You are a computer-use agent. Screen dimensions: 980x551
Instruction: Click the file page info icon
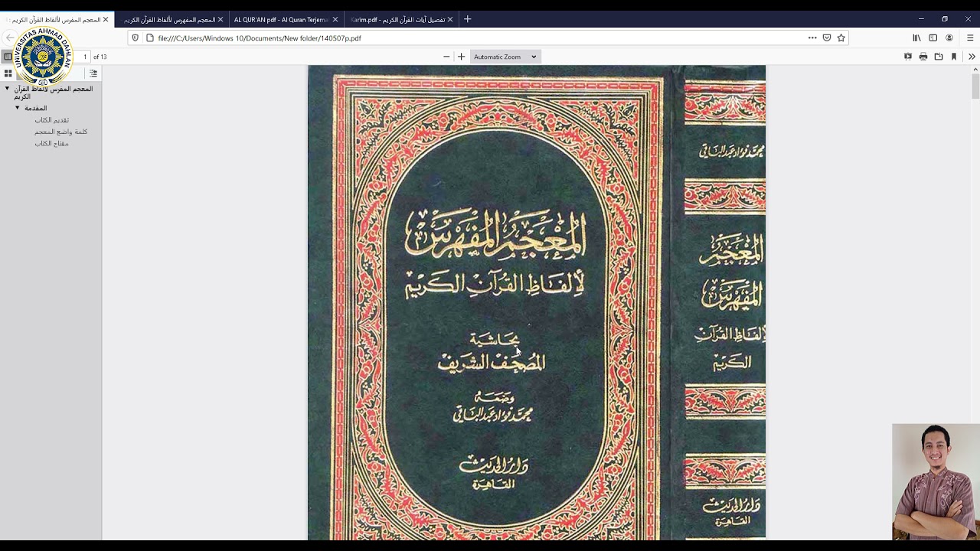tap(150, 37)
